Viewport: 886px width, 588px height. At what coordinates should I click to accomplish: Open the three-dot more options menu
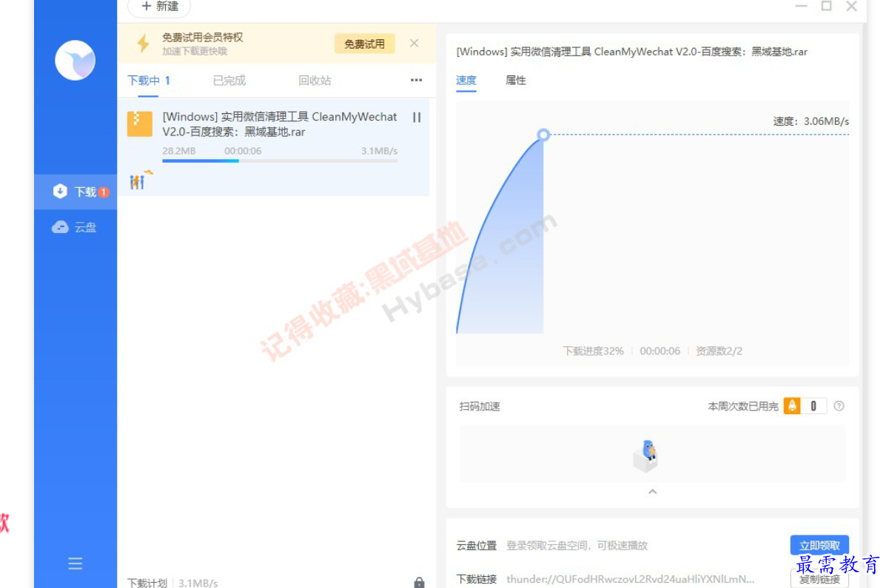tap(417, 80)
